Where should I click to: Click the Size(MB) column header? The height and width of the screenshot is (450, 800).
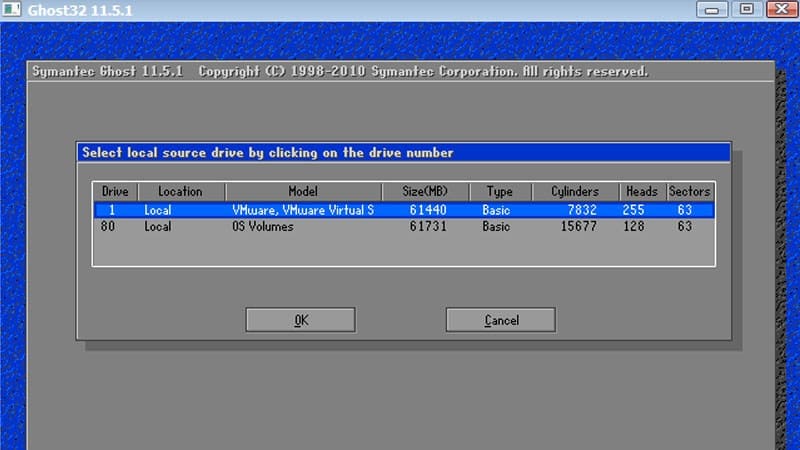(425, 191)
